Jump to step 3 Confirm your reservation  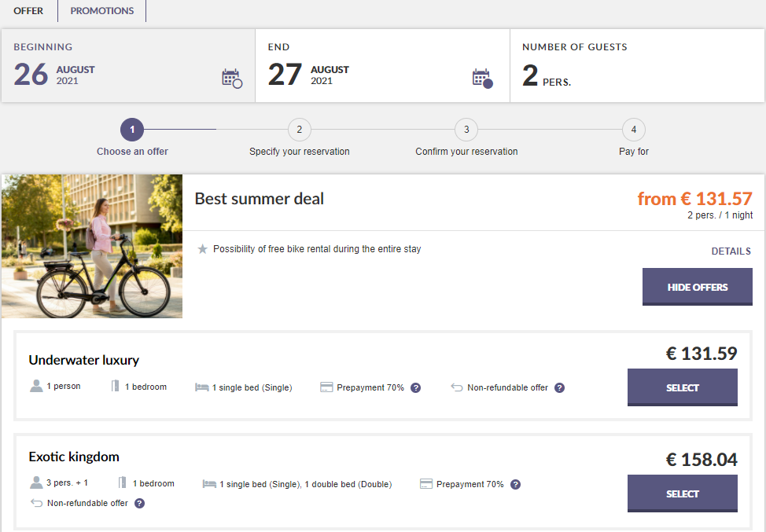(x=466, y=130)
